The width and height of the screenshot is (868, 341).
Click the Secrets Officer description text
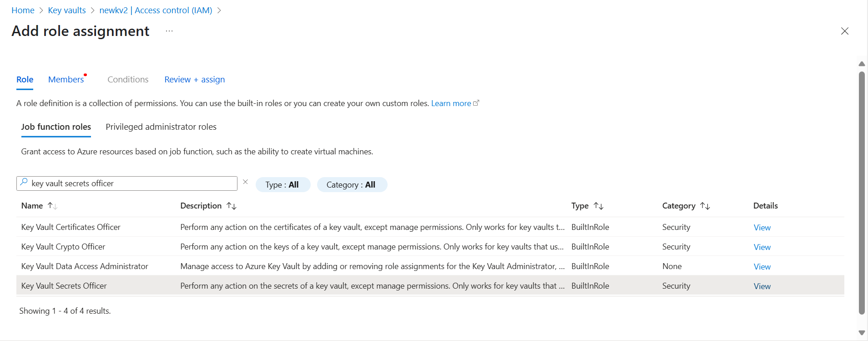pyautogui.click(x=372, y=285)
